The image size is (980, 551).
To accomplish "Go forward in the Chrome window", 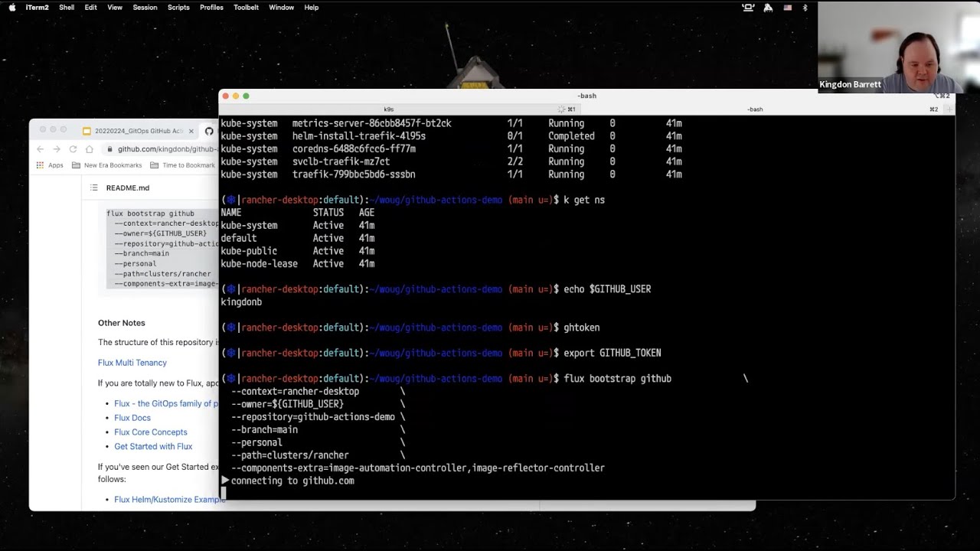I will coord(56,149).
